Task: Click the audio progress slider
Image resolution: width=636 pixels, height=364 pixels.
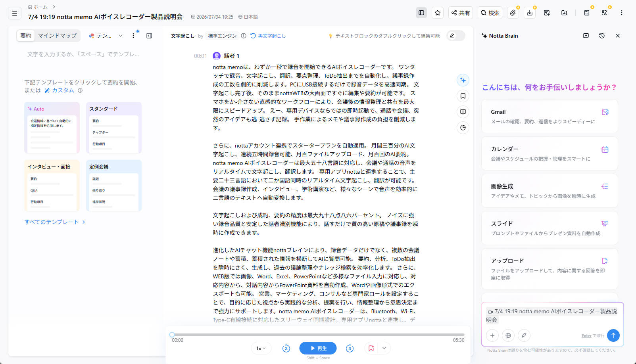Action: [318, 335]
